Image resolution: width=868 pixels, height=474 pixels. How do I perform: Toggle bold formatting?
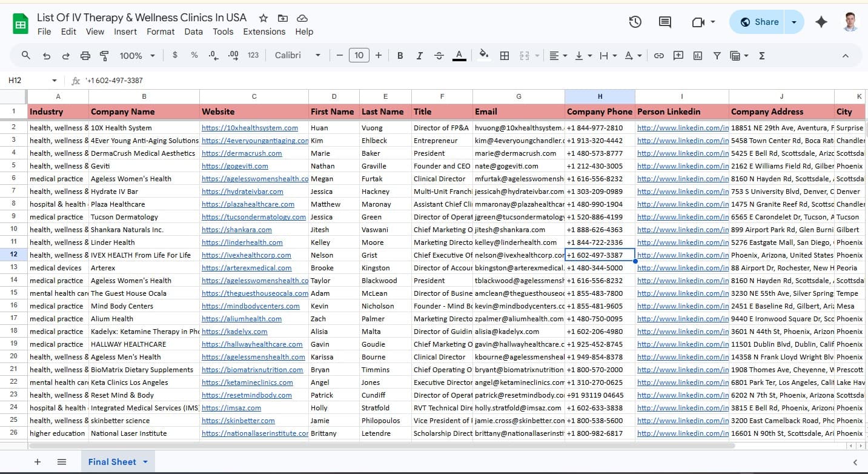400,55
